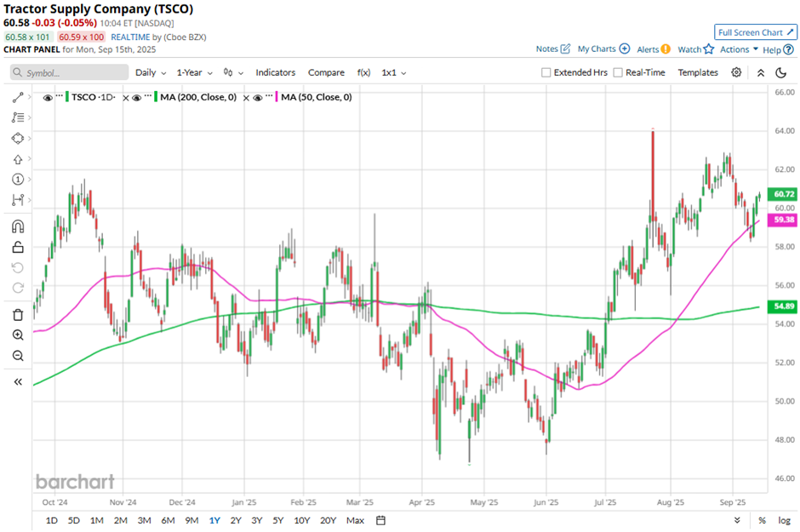Toggle visibility of MA 50 indicator
The image size is (800, 532).
(258, 97)
